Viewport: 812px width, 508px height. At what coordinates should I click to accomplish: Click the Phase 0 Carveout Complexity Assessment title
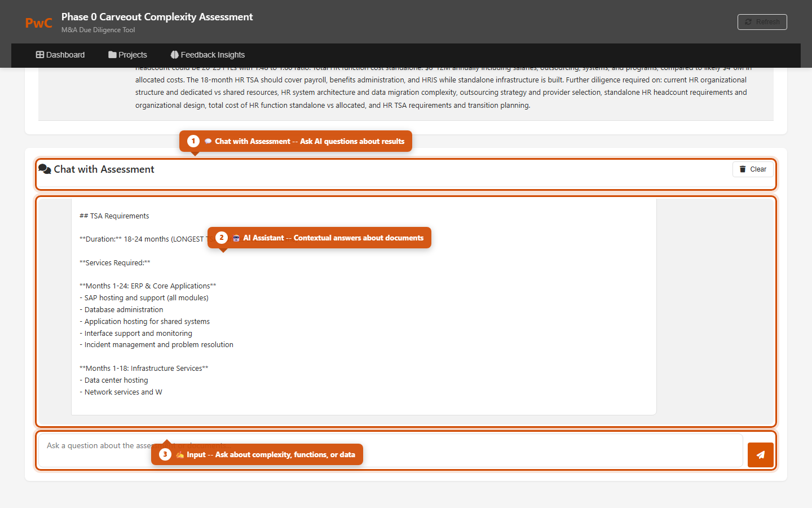[157, 17]
